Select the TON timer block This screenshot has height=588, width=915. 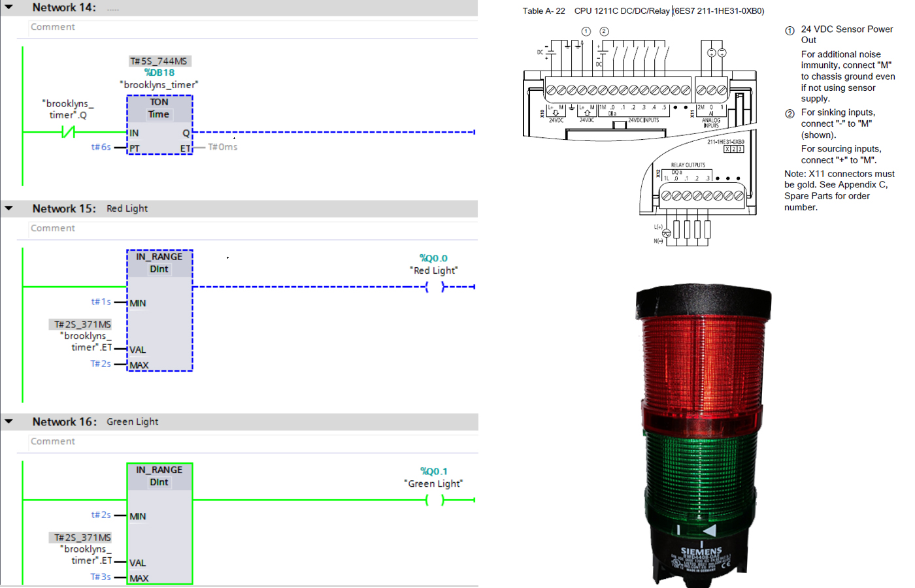[x=159, y=125]
